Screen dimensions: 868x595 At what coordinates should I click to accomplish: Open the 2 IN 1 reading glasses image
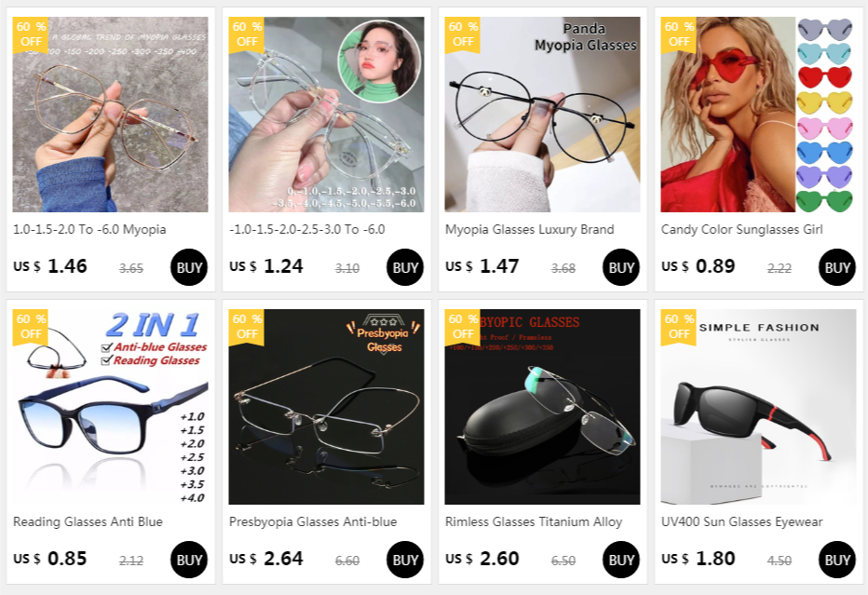(x=110, y=406)
